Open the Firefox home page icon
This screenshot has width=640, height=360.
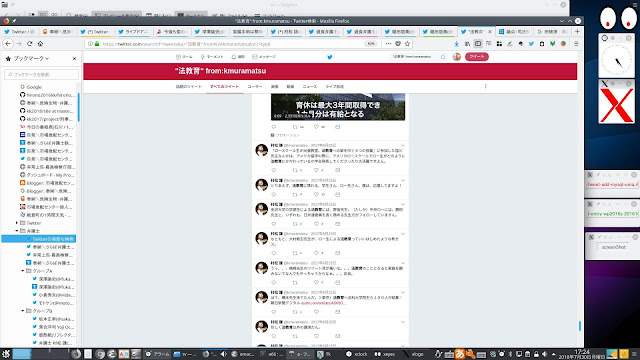(x=40, y=44)
